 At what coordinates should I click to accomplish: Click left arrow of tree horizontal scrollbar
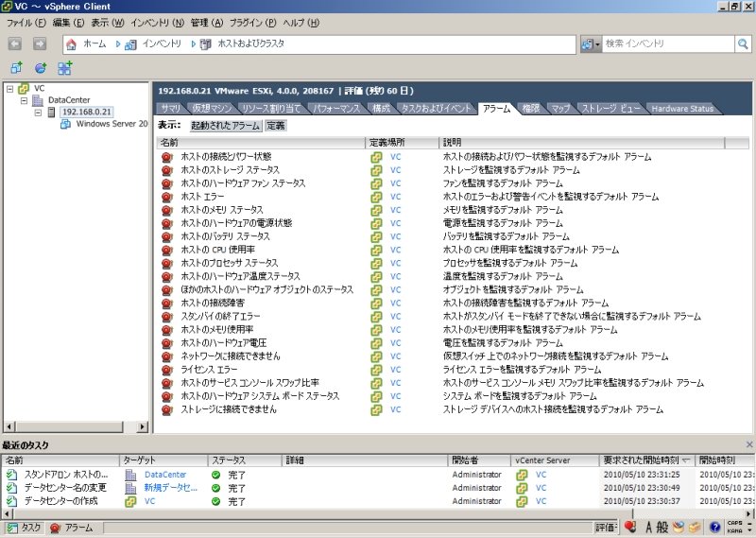[9, 427]
